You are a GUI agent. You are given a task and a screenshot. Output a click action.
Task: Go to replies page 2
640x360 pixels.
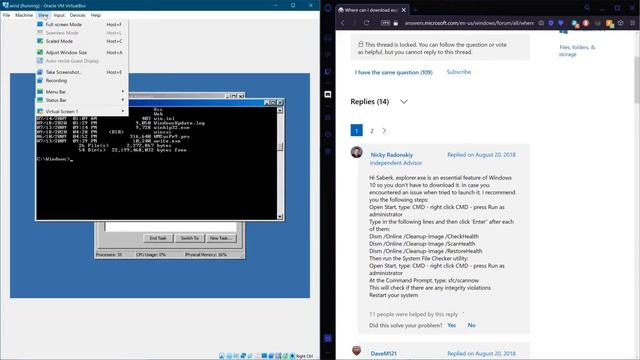click(x=371, y=131)
